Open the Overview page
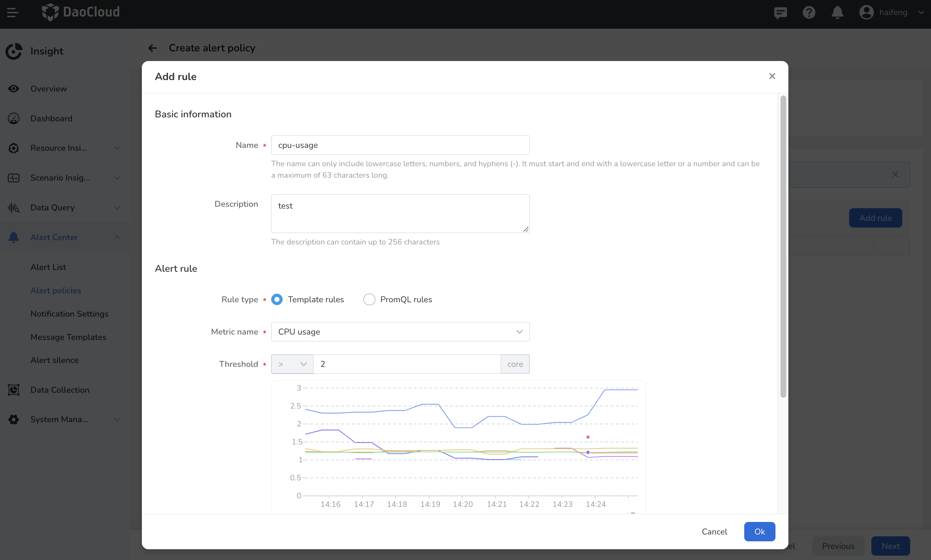Image resolution: width=931 pixels, height=560 pixels. tap(49, 89)
